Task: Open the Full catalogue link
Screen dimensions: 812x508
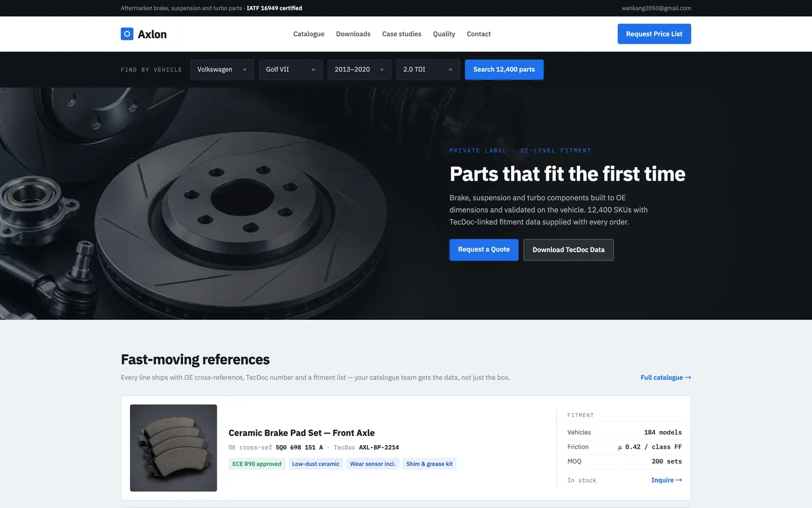Action: coord(666,377)
